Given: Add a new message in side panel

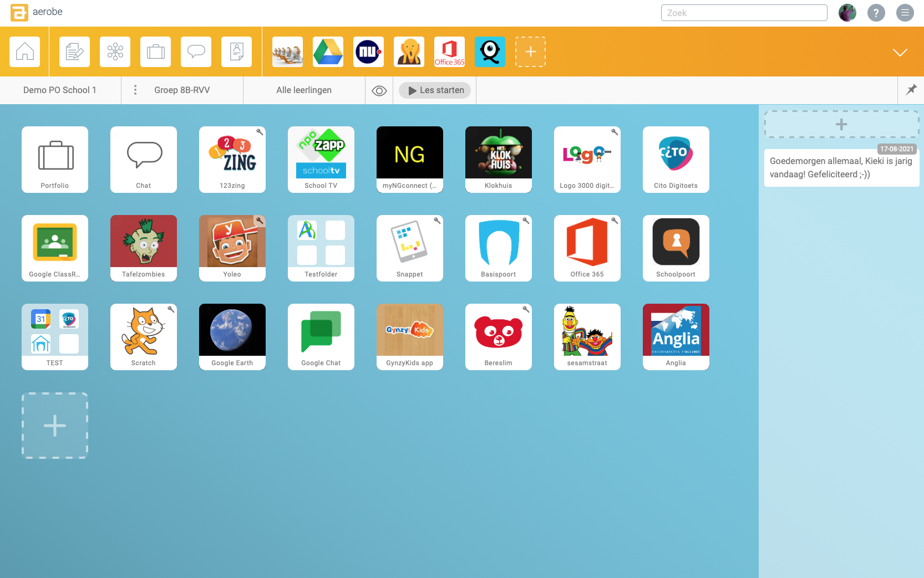Looking at the screenshot, I should (841, 124).
